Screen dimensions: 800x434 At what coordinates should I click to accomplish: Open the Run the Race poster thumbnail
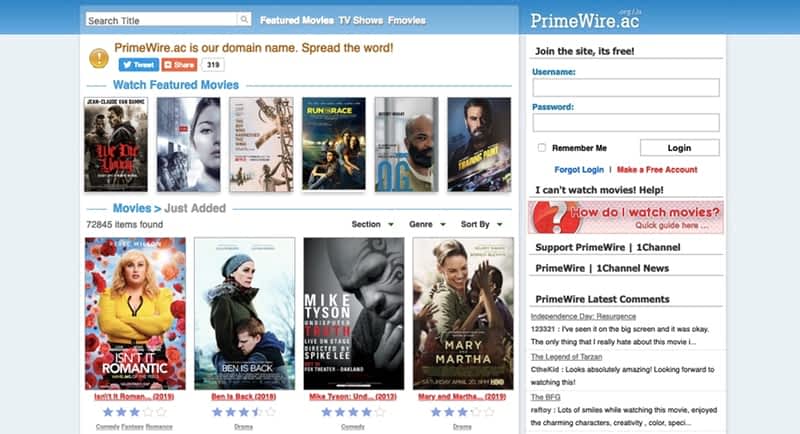334,144
